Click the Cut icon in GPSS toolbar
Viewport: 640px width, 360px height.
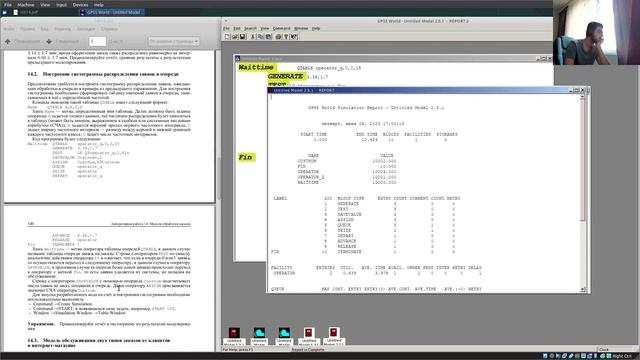coord(253,37)
